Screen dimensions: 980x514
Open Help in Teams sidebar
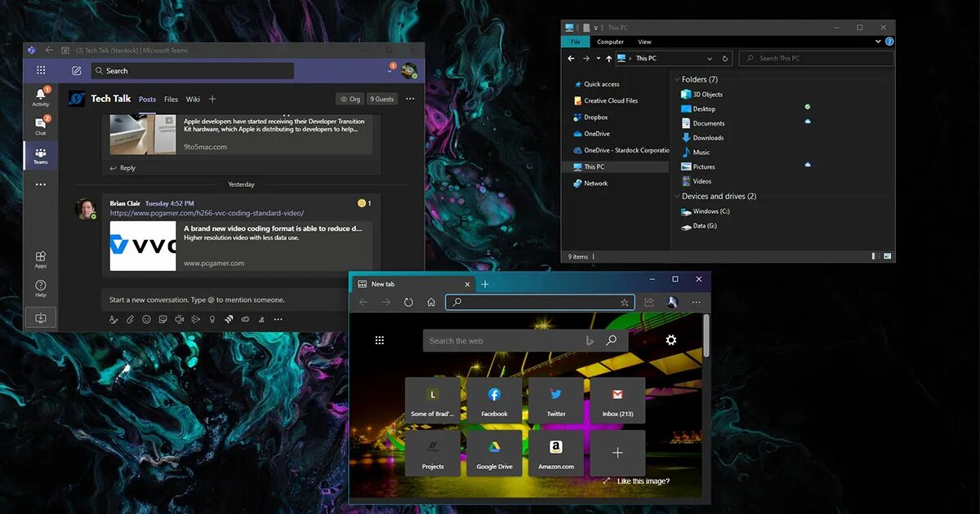pos(41,288)
